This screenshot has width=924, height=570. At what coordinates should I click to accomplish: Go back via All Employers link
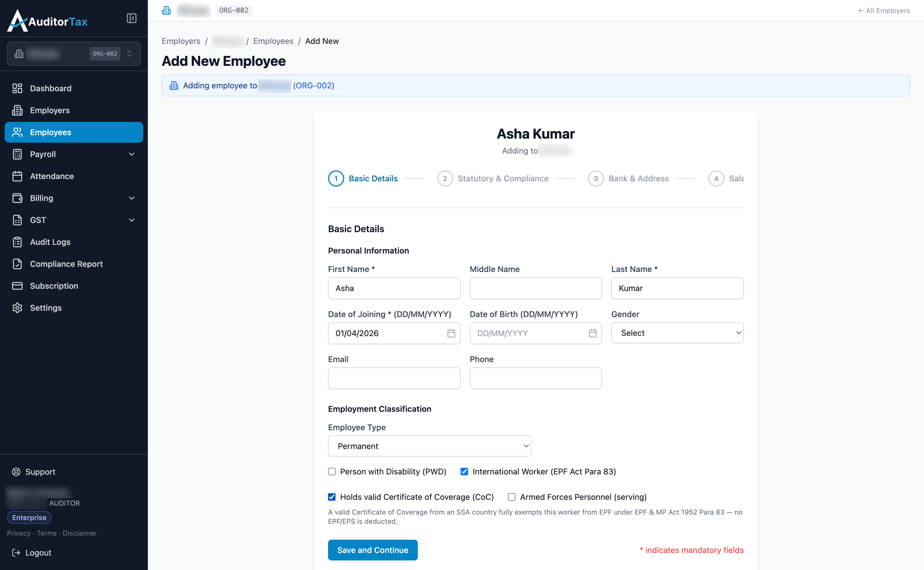[x=884, y=11]
